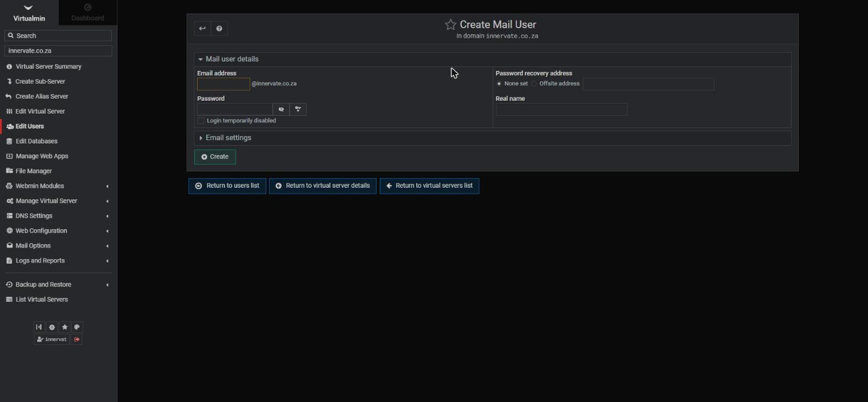Image resolution: width=868 pixels, height=402 pixels.
Task: Select None set recovery option
Action: coord(499,84)
